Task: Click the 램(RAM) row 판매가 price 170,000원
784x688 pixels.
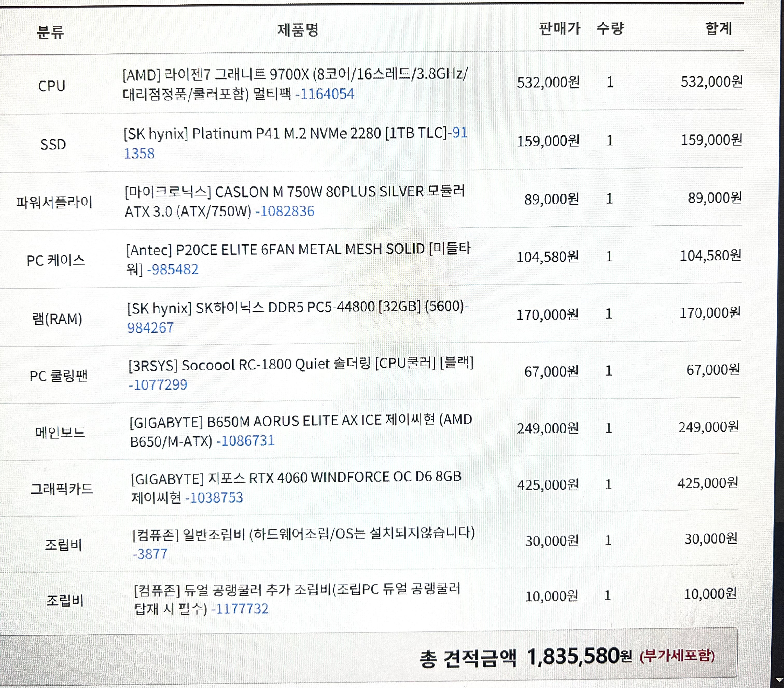Action: (x=548, y=315)
